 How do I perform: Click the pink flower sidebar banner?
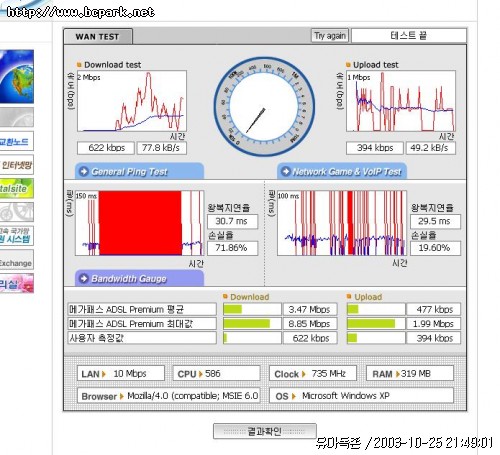point(17,283)
